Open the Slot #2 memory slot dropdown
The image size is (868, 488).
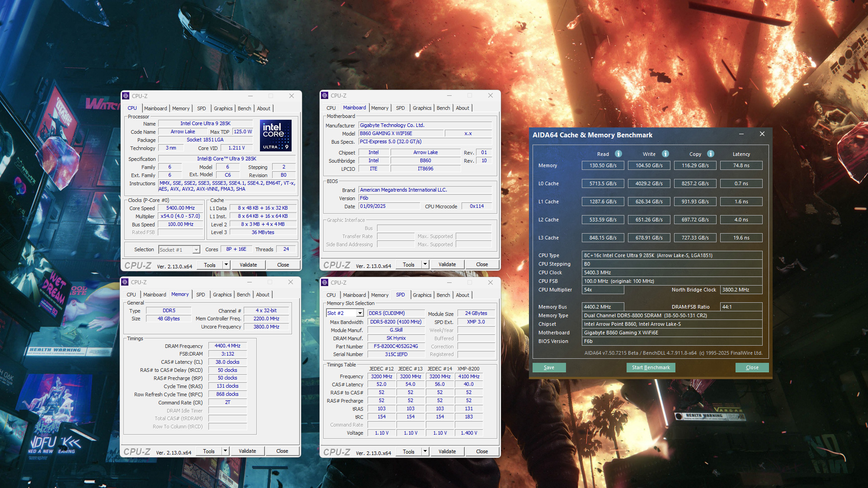point(360,313)
